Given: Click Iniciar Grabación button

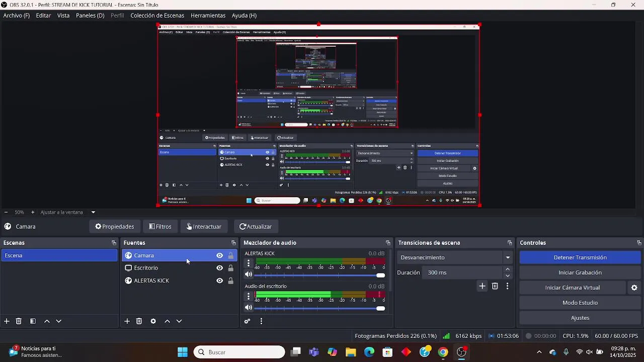Looking at the screenshot, I should [580, 273].
